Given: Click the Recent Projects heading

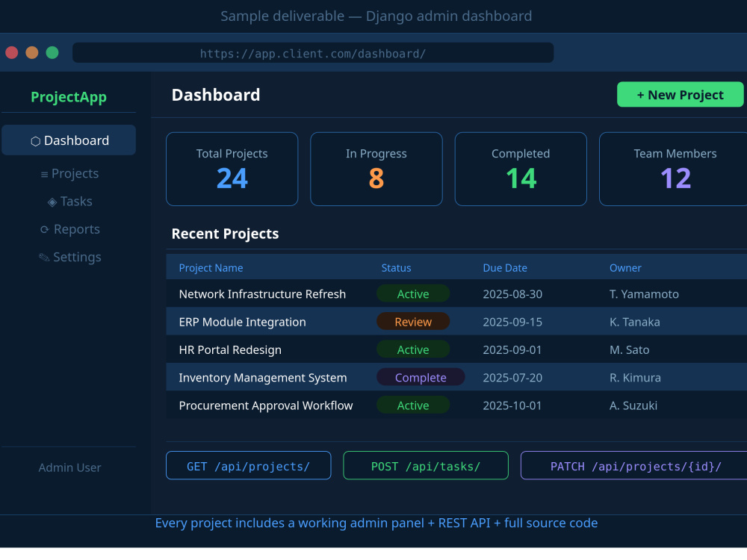Looking at the screenshot, I should point(225,234).
